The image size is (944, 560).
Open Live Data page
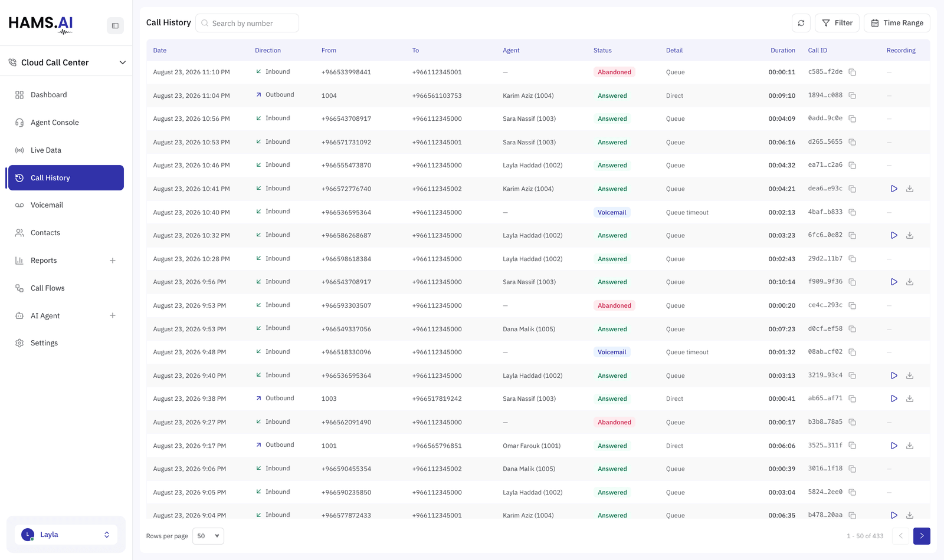click(66, 150)
